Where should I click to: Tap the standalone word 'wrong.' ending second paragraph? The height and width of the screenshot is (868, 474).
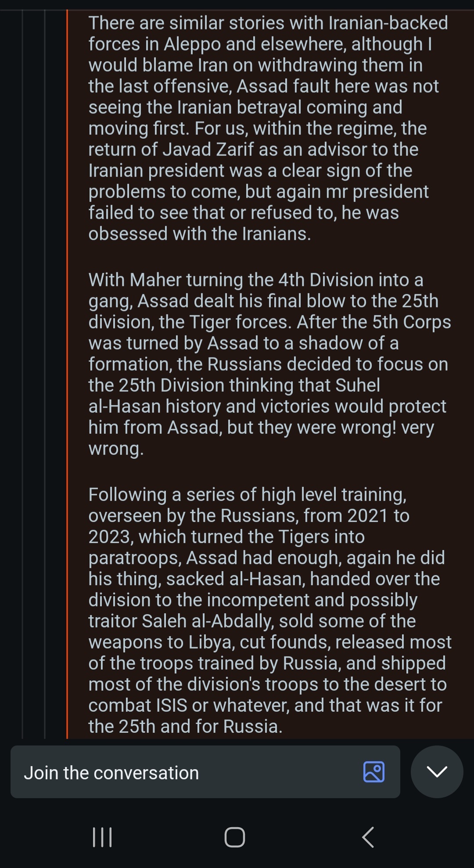point(116,449)
